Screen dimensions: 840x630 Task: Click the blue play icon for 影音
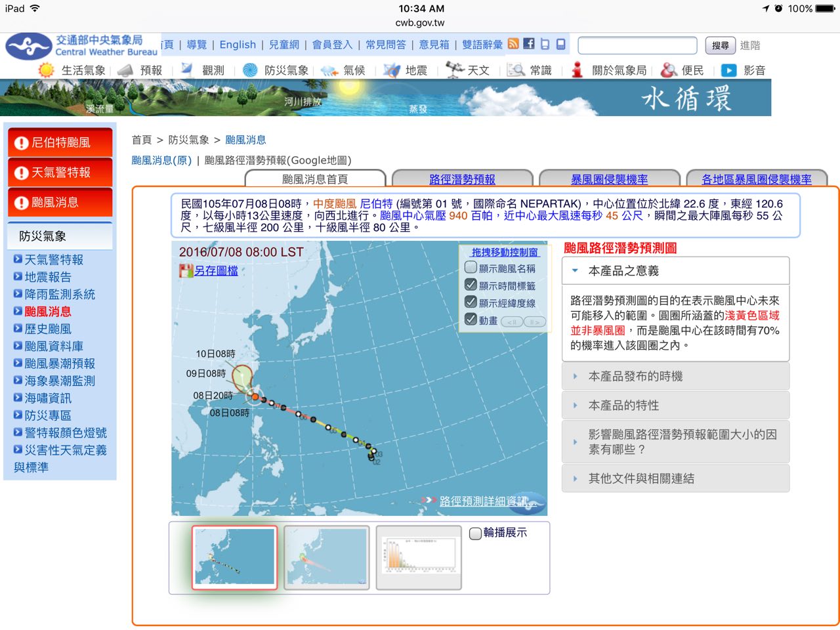coord(728,70)
